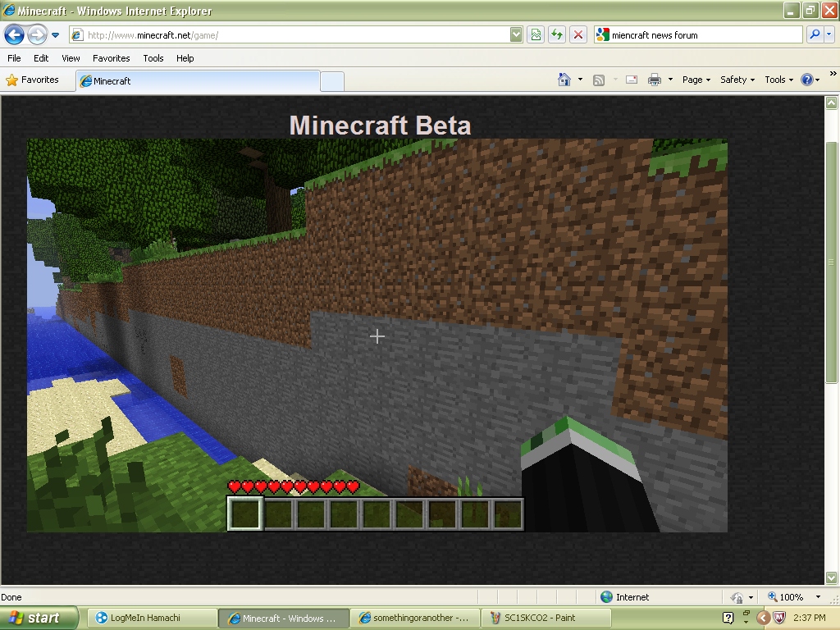The height and width of the screenshot is (630, 840).
Task: Click the crosshair in the game view
Action: (x=377, y=336)
